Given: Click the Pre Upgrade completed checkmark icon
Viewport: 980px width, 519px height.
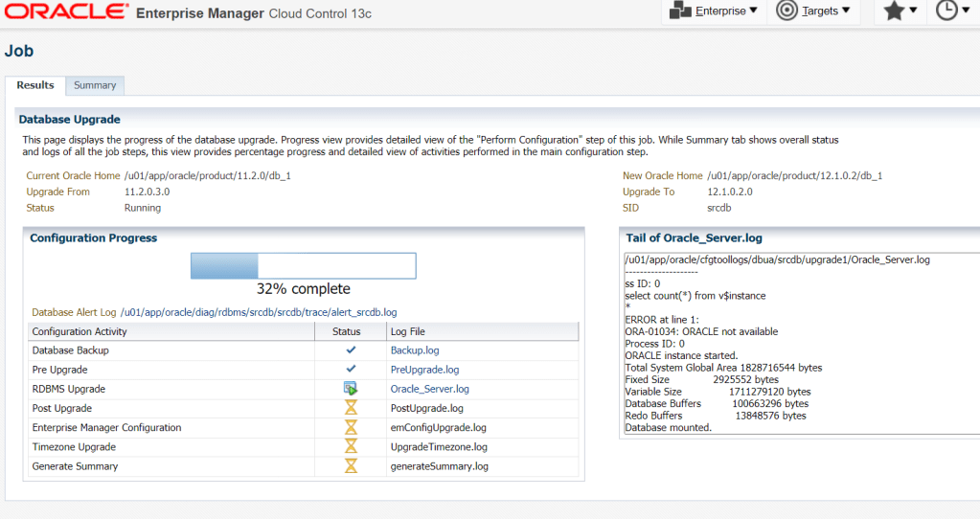Looking at the screenshot, I should tap(350, 370).
